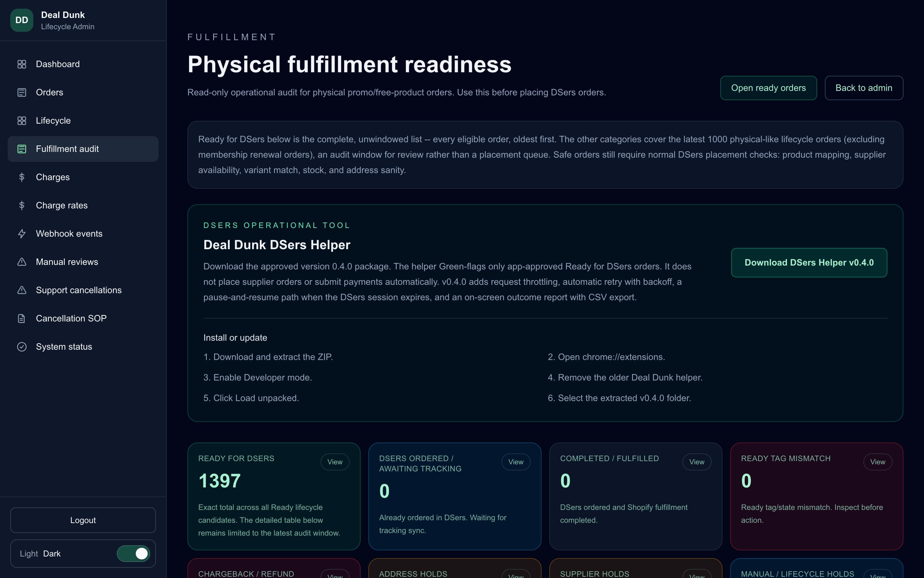Click the Logout button
This screenshot has width=924, height=578.
(83, 520)
